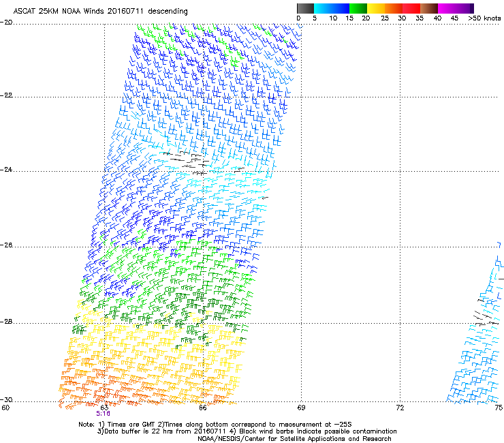The image size is (504, 443).
Task: Click the '25' label on the color scale
Action: click(x=385, y=18)
